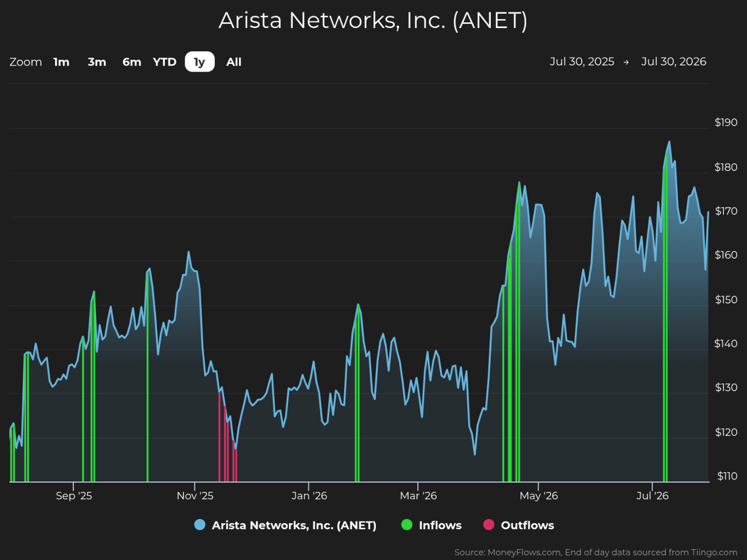Click the green Inflows legend marker
Image resolution: width=747 pixels, height=560 pixels.
pyautogui.click(x=407, y=525)
